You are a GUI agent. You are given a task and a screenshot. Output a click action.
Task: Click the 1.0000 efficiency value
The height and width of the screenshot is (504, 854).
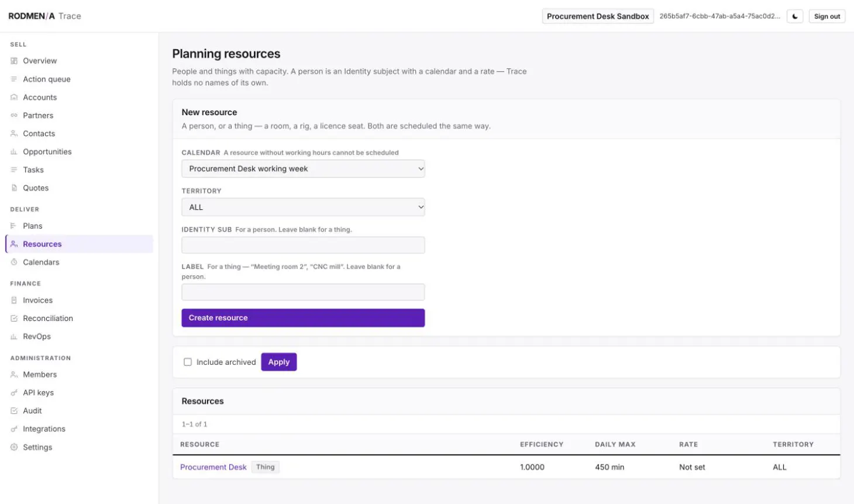532,467
